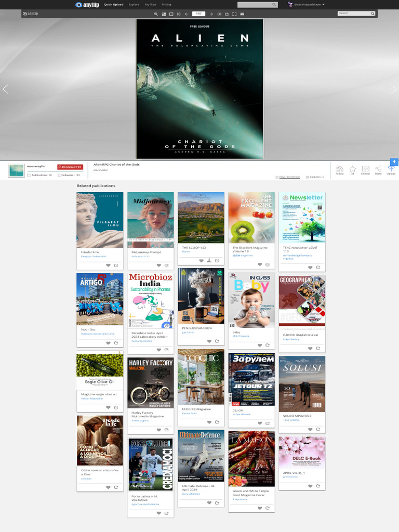Open the Green and White Simple Food Magazine title
Viewport: 399px width, 532px height.
point(251,493)
